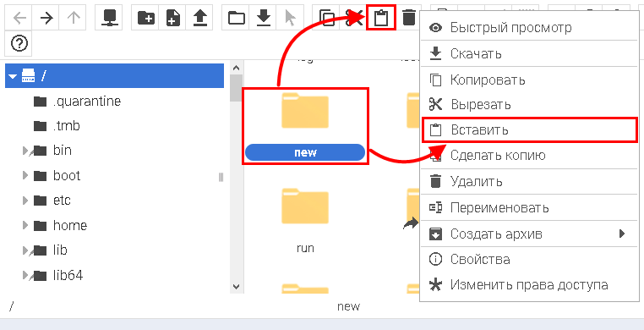This screenshot has height=330, width=644.
Task: Select 'bin' folder label in the tree
Action: tap(63, 151)
